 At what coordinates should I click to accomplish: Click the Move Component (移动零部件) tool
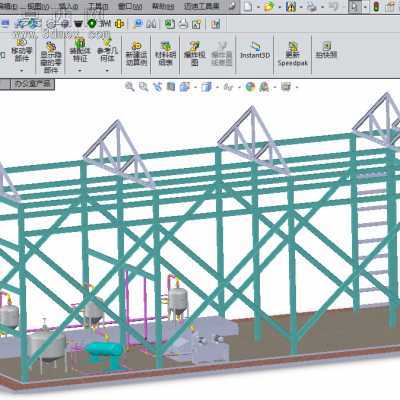(22, 50)
